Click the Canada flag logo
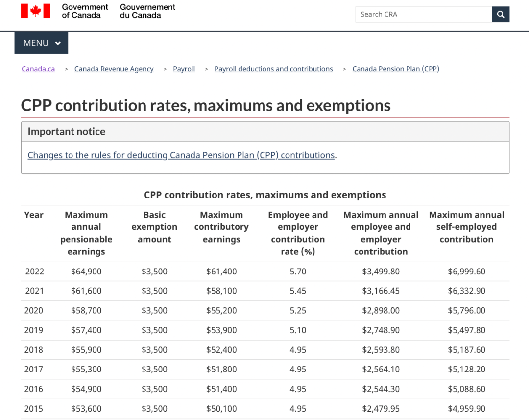Image resolution: width=529 pixels, height=420 pixels. click(x=35, y=11)
